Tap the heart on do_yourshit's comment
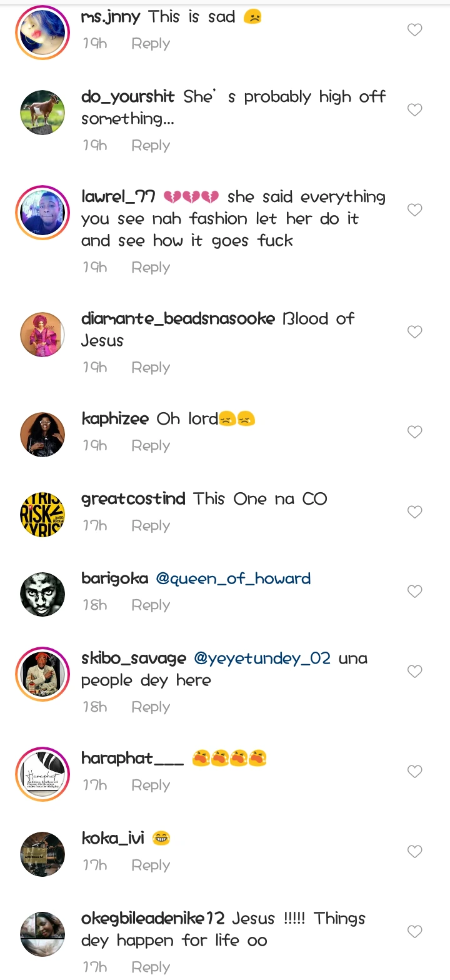Screen dimensions: 450x980 (x=415, y=110)
